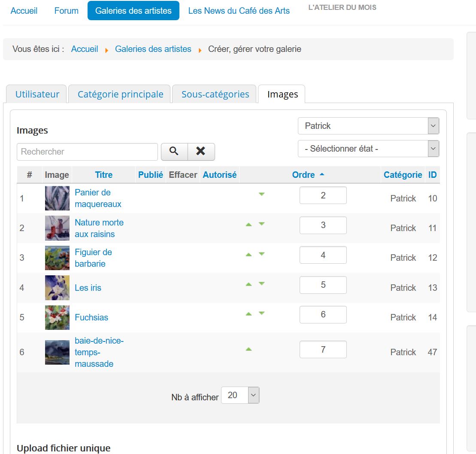Expand the Nb à afficher dropdown

240,396
